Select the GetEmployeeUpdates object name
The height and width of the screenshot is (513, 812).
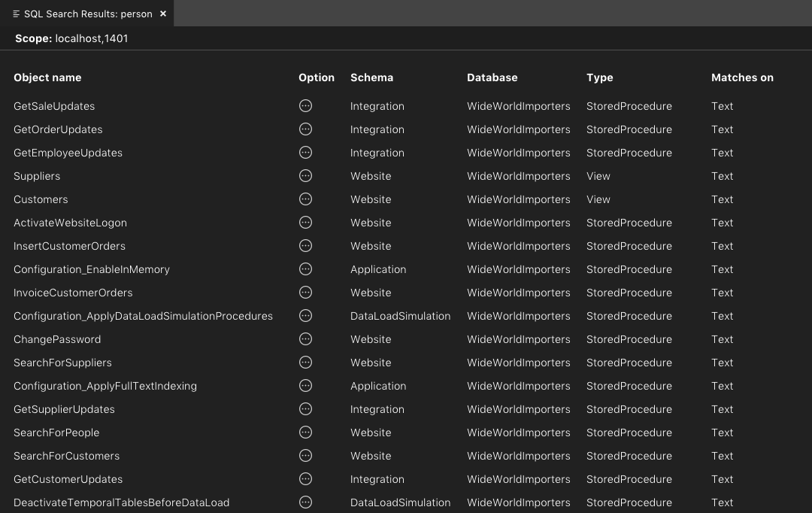(x=68, y=153)
